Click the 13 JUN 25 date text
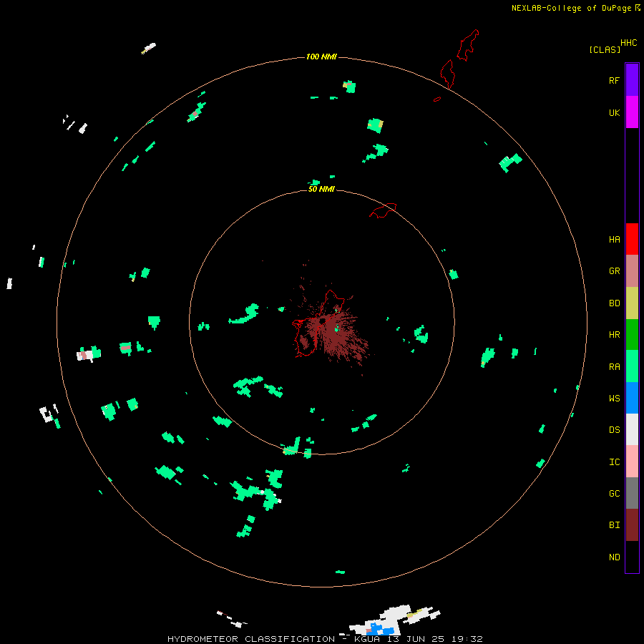Screen dimensions: 644x644 [x=414, y=639]
